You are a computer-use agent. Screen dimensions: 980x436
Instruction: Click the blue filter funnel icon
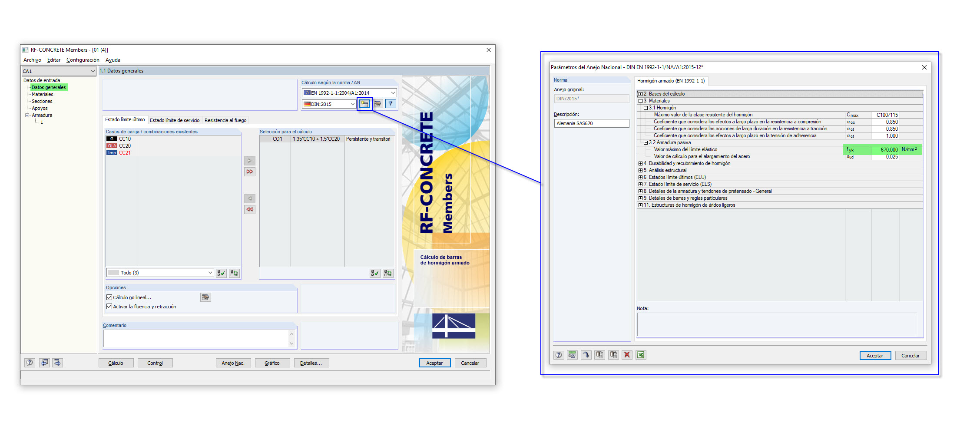click(391, 104)
